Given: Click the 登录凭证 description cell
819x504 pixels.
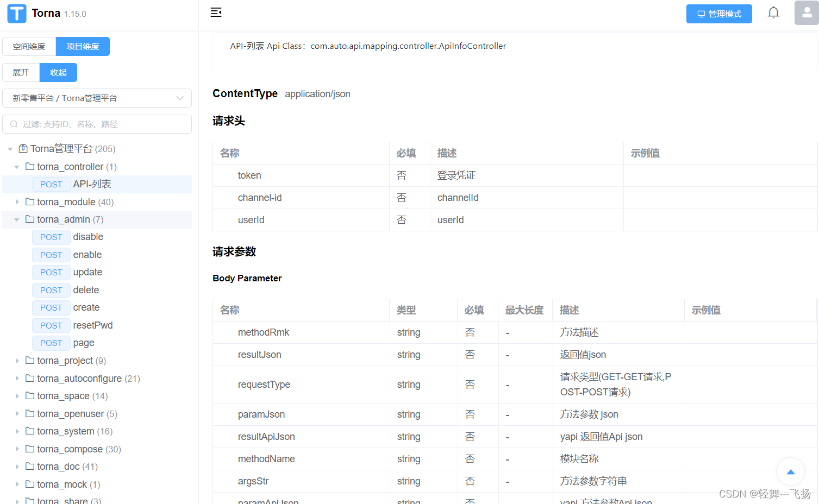Looking at the screenshot, I should pyautogui.click(x=457, y=175).
